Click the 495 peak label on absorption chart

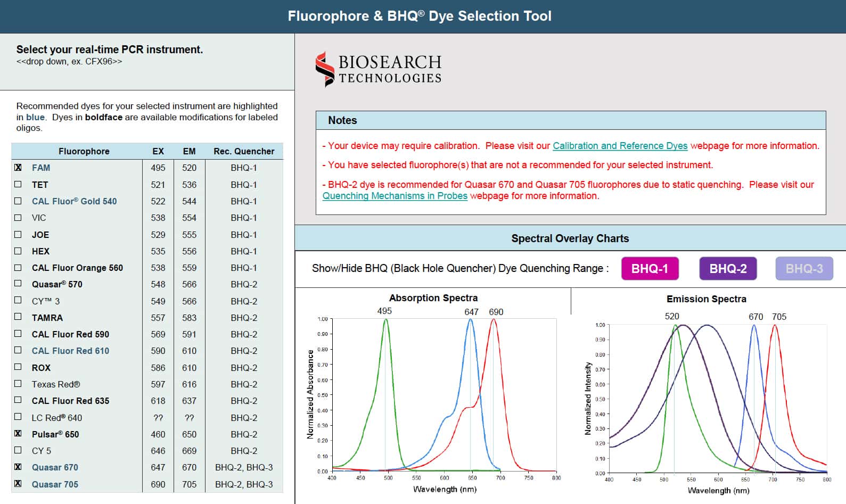click(384, 311)
